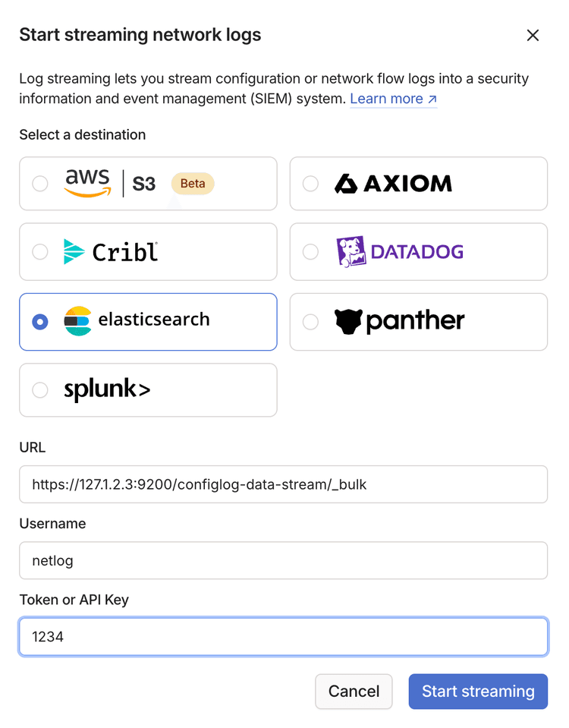Select the Axiom destination card
The width and height of the screenshot is (569, 728).
pos(310,183)
